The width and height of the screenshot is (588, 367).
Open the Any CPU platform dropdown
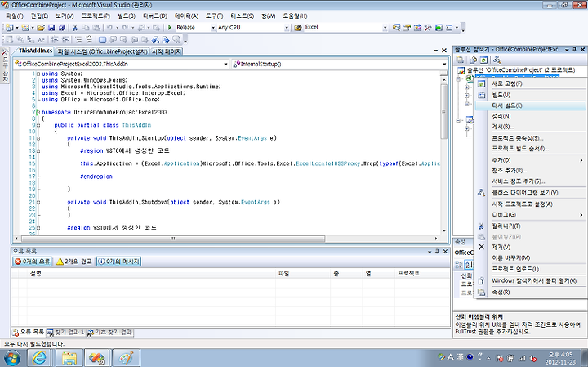(287, 28)
